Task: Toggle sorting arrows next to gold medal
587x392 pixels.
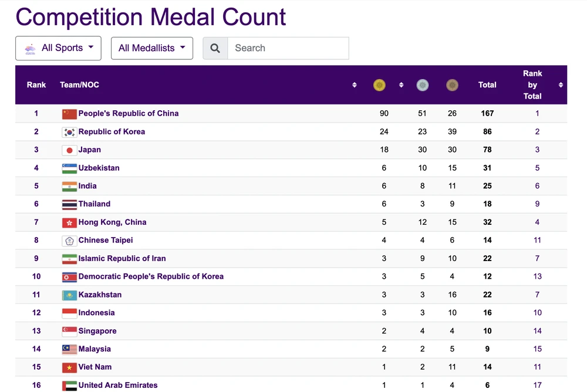Action: pyautogui.click(x=402, y=85)
